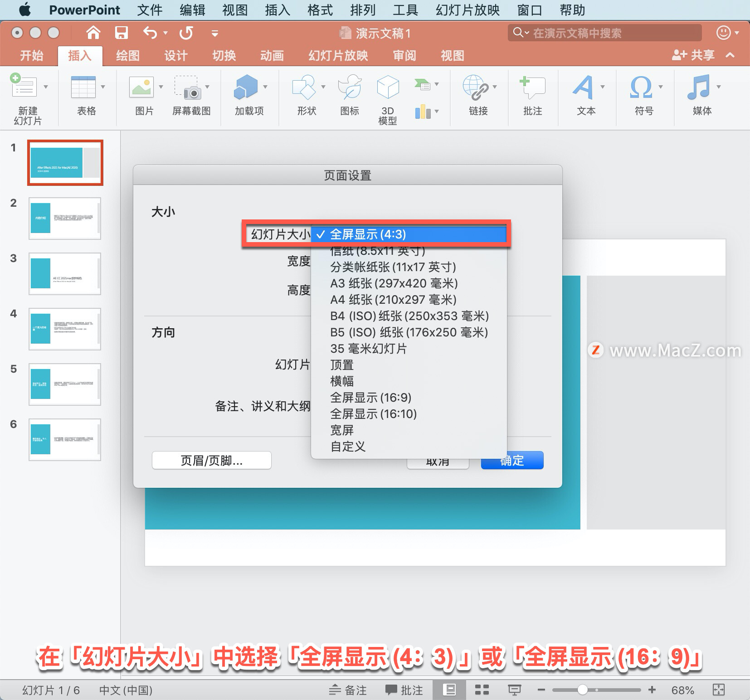Open the 动画 ribbon tab

272,55
